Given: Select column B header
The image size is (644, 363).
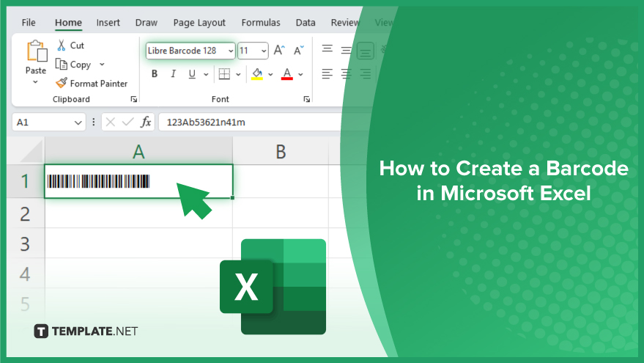Looking at the screenshot, I should click(x=281, y=151).
